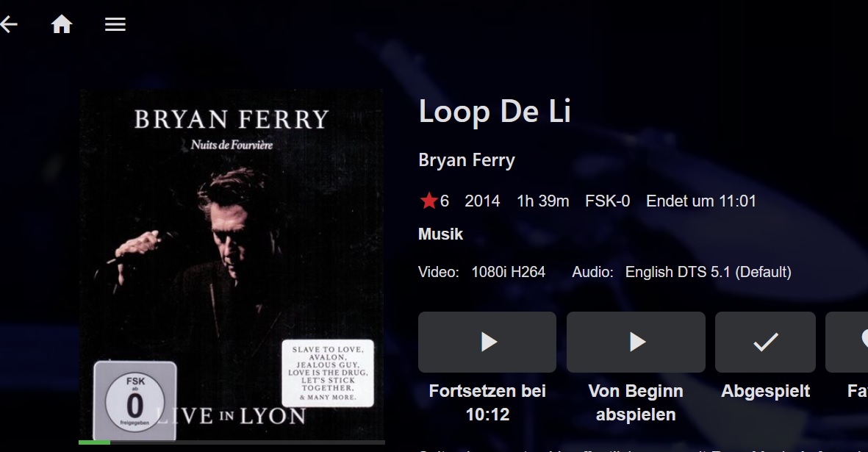Toggle the Abgespielt checkmark button
Screen dimensions: 868x452
coord(765,342)
